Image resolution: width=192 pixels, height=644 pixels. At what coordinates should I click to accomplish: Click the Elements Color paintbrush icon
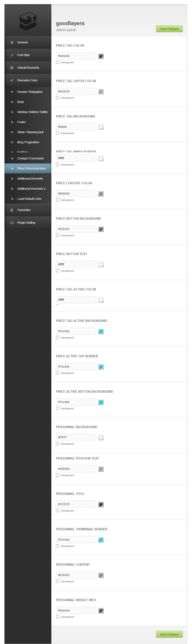click(x=12, y=80)
